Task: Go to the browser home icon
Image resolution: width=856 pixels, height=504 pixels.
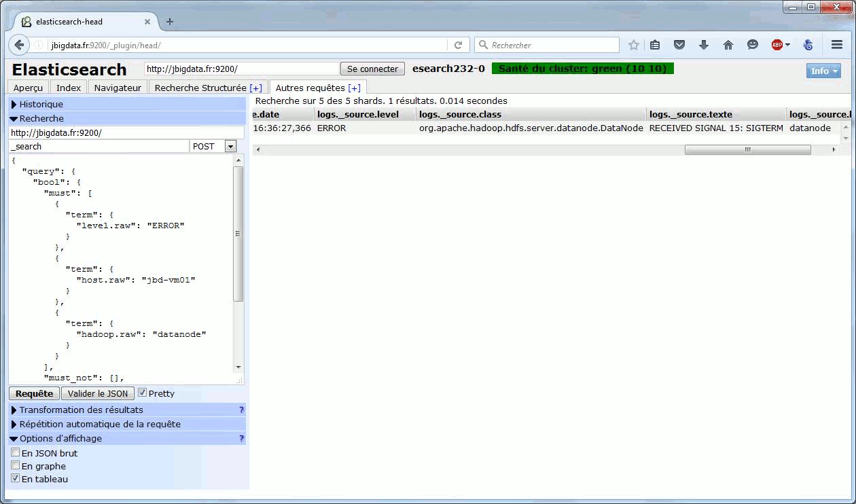Action: 728,45
